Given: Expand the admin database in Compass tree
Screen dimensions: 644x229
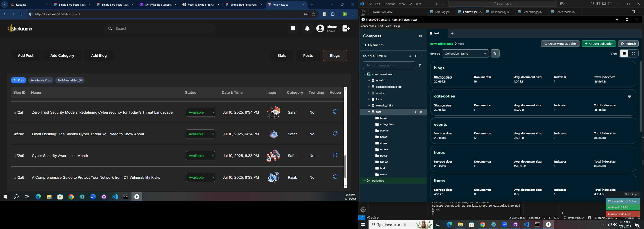Looking at the screenshot, I should [369, 81].
